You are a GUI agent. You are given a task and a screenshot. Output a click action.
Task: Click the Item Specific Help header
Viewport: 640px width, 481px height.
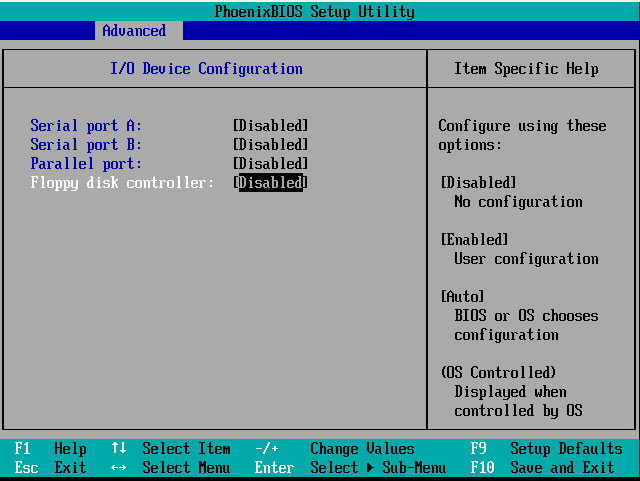[x=526, y=69]
